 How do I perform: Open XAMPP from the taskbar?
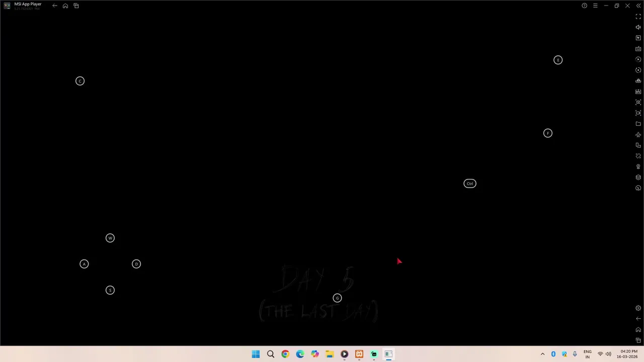359,354
